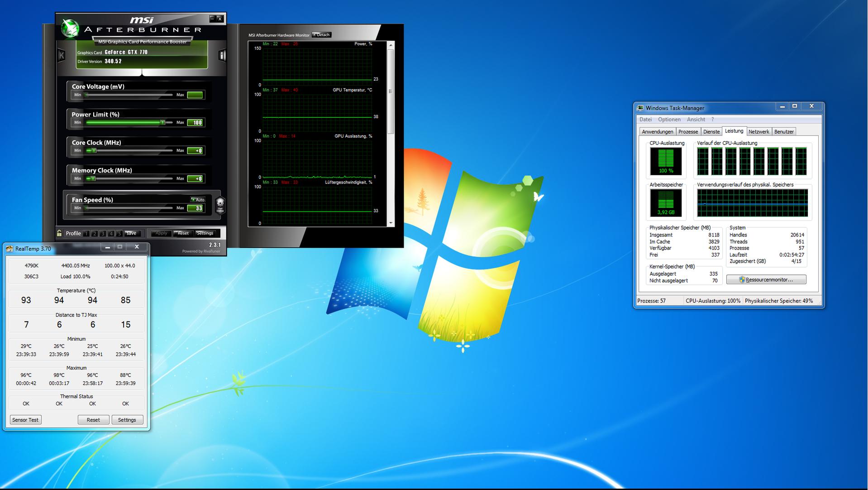Screen dimensions: 868x490
Task: Click the Power Limit value field showing 100
Action: click(195, 123)
